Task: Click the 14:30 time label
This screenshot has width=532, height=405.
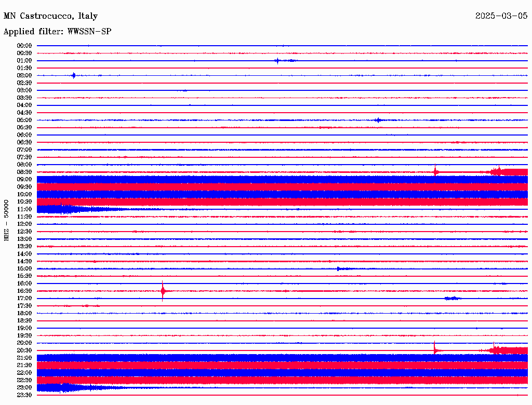Action: click(x=24, y=261)
